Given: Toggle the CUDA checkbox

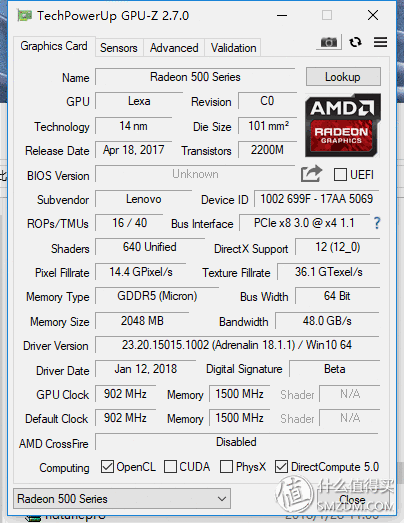Looking at the screenshot, I should (x=170, y=467).
